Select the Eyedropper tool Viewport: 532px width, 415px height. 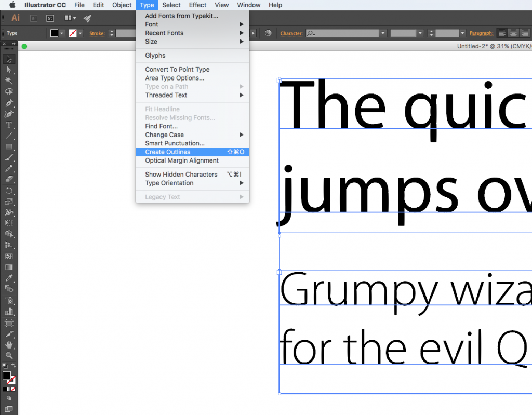(x=9, y=278)
